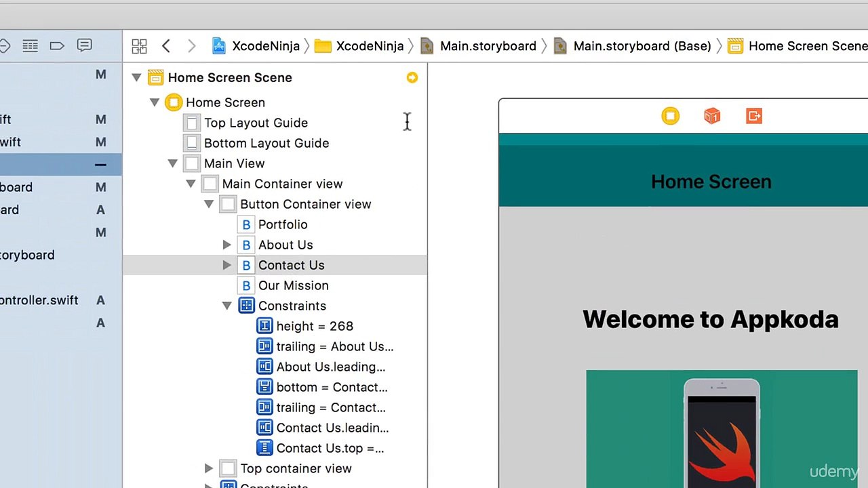Select the Contact Us label in outline
This screenshot has width=868, height=488.
coord(292,265)
